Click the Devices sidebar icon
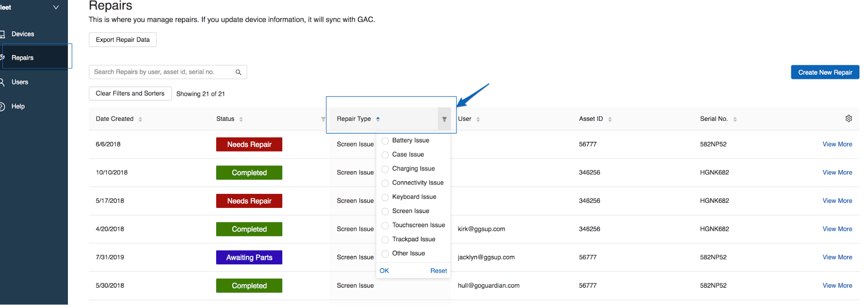This screenshot has width=868, height=305. tap(2, 34)
